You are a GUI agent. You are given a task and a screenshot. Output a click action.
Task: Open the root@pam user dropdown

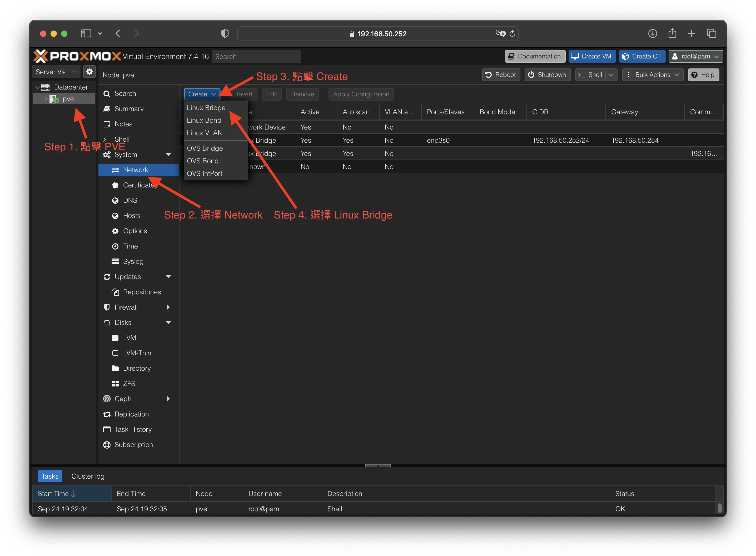click(x=695, y=56)
